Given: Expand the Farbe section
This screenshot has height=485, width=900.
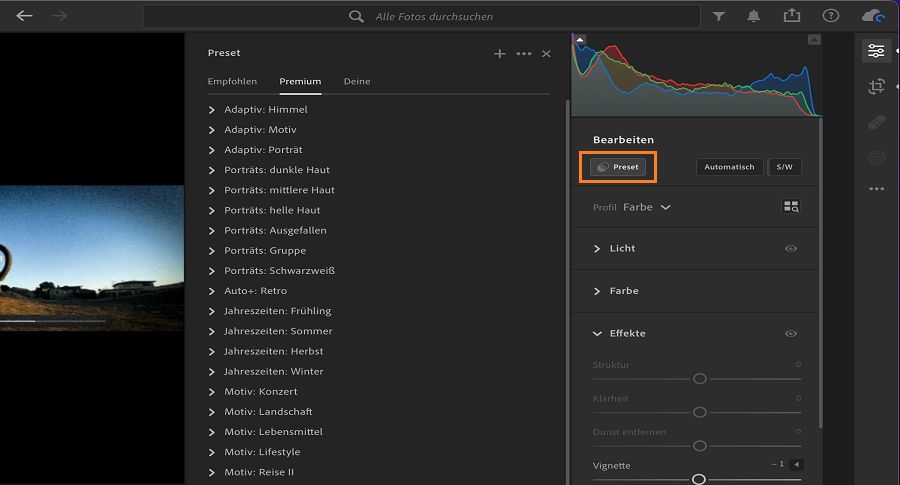Looking at the screenshot, I should [597, 291].
